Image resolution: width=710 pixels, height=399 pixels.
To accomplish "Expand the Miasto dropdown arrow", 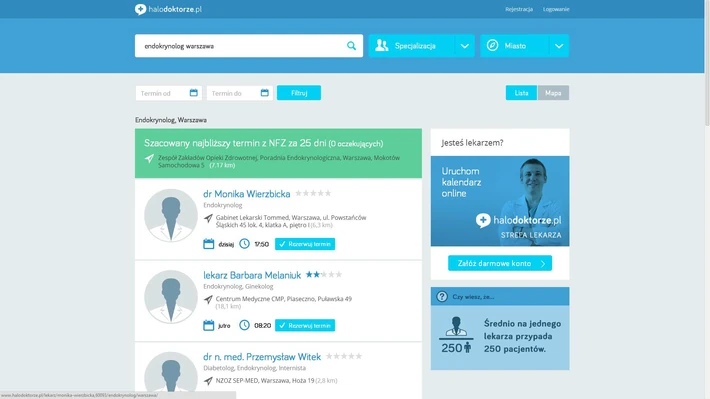I will [x=559, y=46].
